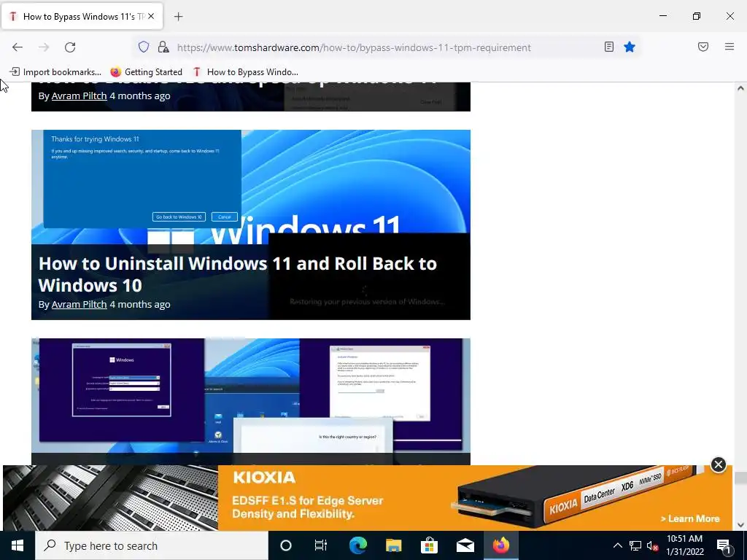Open the clock showing 10:51 AM

[684, 545]
